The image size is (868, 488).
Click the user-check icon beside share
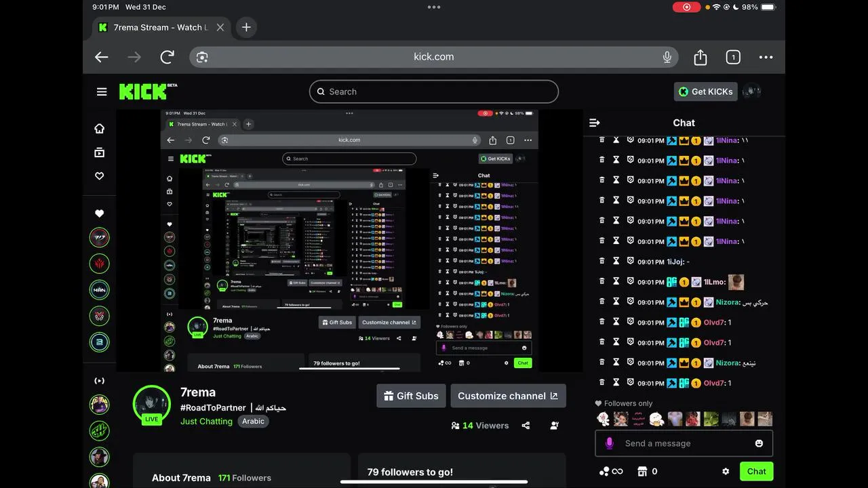[x=555, y=426]
